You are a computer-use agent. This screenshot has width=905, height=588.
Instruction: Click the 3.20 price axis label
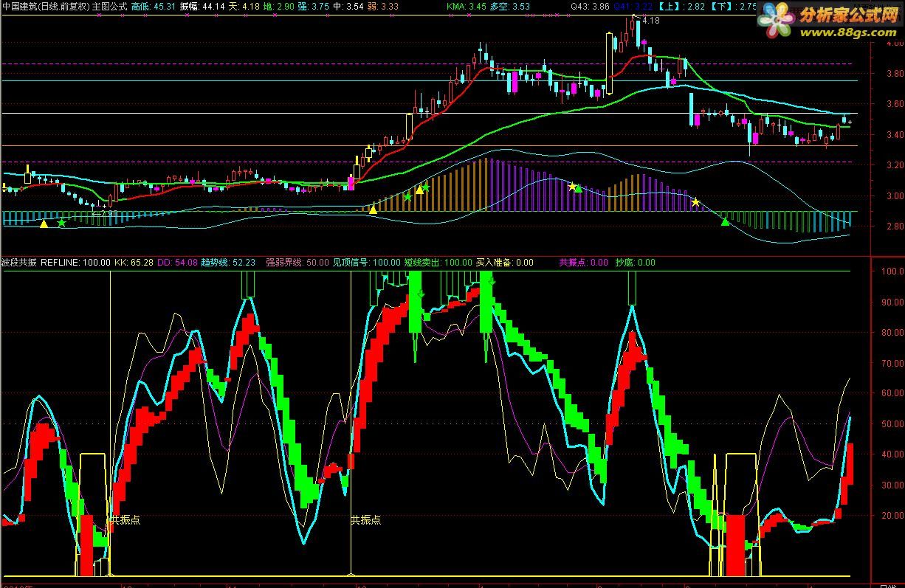pos(894,165)
